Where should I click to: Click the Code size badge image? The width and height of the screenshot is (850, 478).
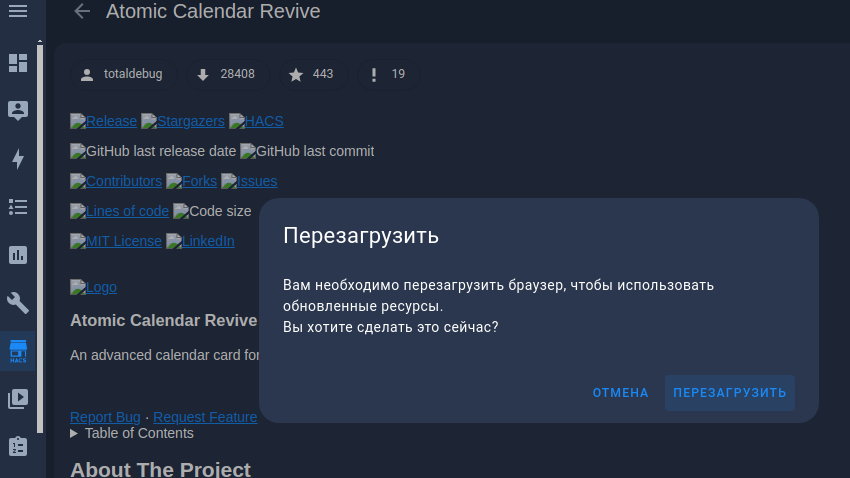coord(212,211)
